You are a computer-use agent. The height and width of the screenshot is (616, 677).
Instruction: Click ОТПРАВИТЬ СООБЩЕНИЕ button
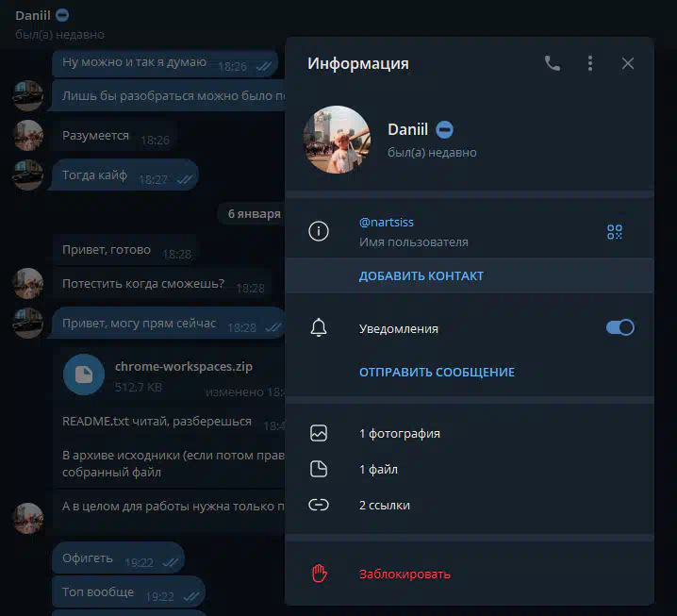pyautogui.click(x=437, y=372)
